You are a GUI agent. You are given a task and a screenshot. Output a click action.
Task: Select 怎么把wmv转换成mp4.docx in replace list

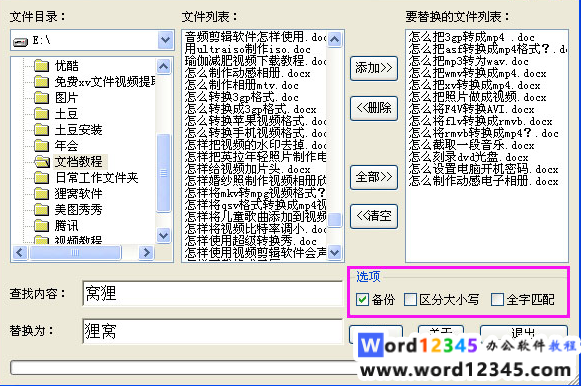click(x=478, y=73)
